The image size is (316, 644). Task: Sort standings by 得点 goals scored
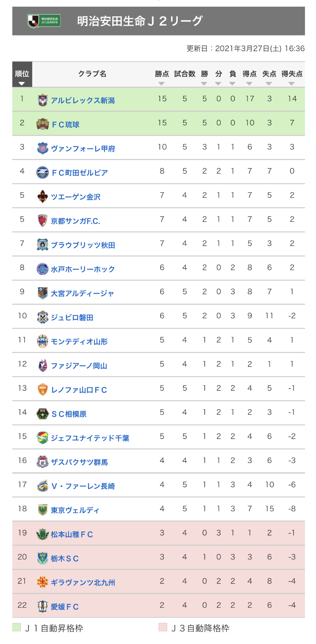(249, 83)
